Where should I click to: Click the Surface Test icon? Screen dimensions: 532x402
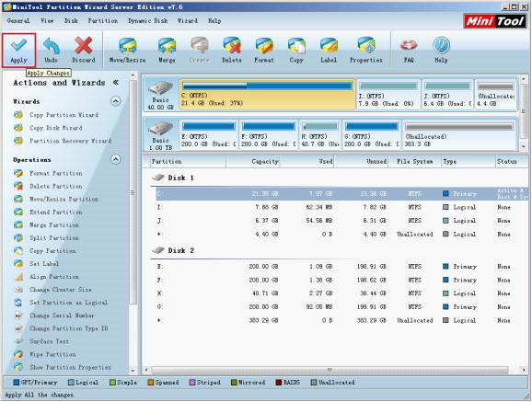pyautogui.click(x=18, y=341)
